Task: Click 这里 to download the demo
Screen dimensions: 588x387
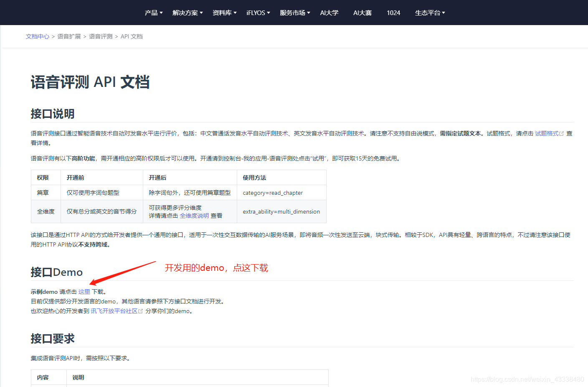Action: 84,291
